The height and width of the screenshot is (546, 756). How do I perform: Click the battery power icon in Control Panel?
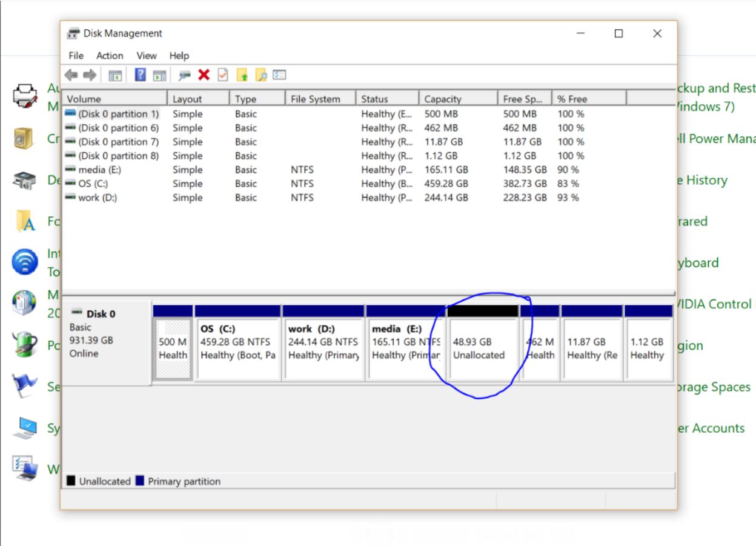click(x=25, y=345)
